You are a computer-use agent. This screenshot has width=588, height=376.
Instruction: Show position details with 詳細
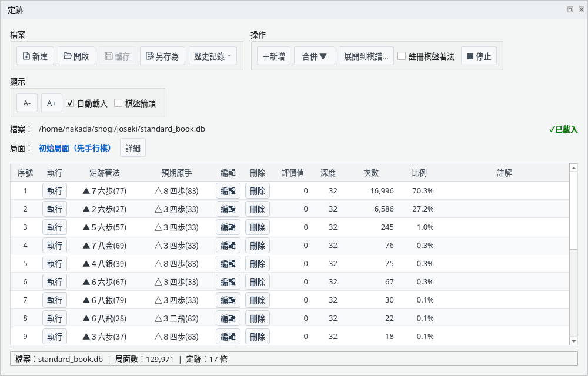(x=133, y=148)
